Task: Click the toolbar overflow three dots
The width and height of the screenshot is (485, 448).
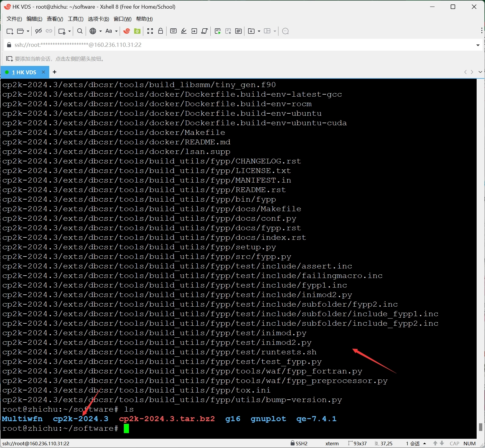Action: coord(482,31)
